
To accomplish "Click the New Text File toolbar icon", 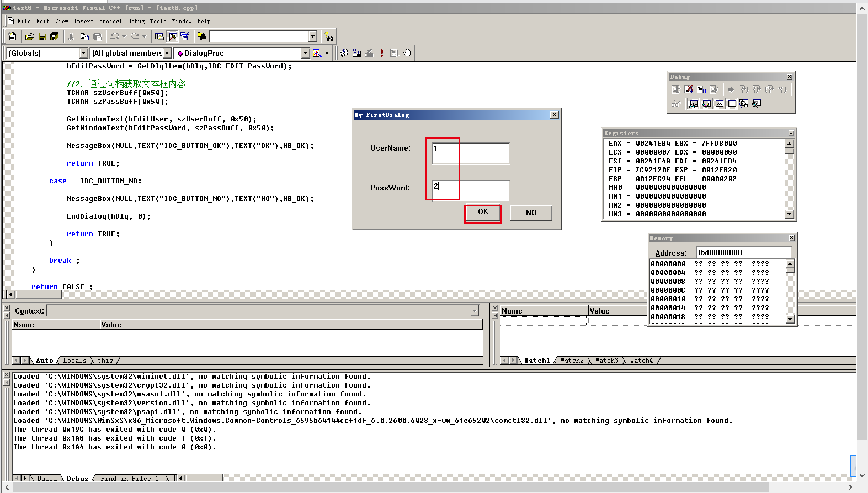I will [x=12, y=36].
